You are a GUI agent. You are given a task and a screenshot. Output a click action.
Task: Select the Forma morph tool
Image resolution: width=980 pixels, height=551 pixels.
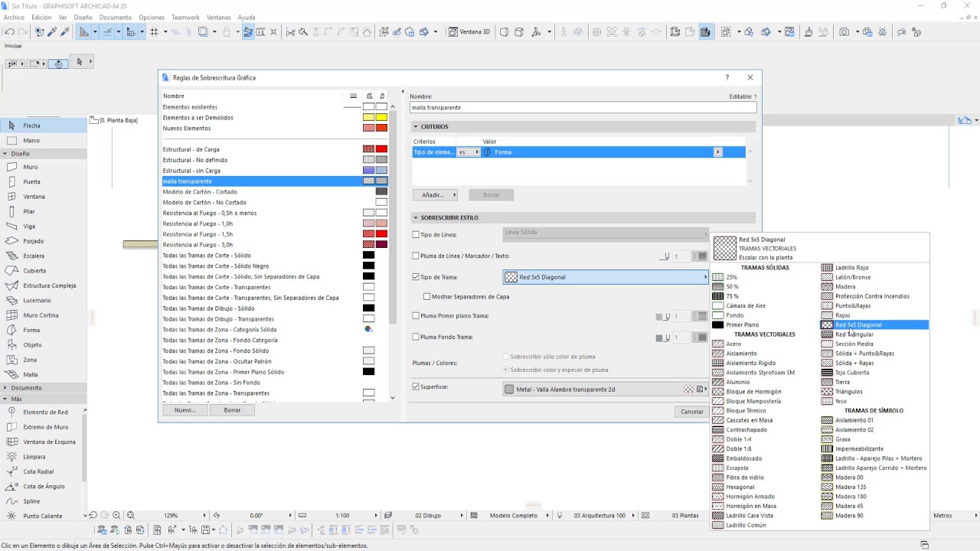click(x=43, y=330)
